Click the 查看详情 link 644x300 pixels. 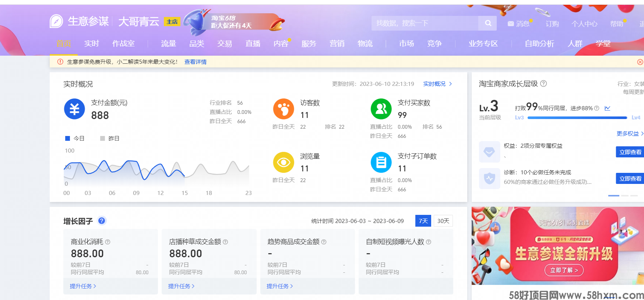pos(196,62)
